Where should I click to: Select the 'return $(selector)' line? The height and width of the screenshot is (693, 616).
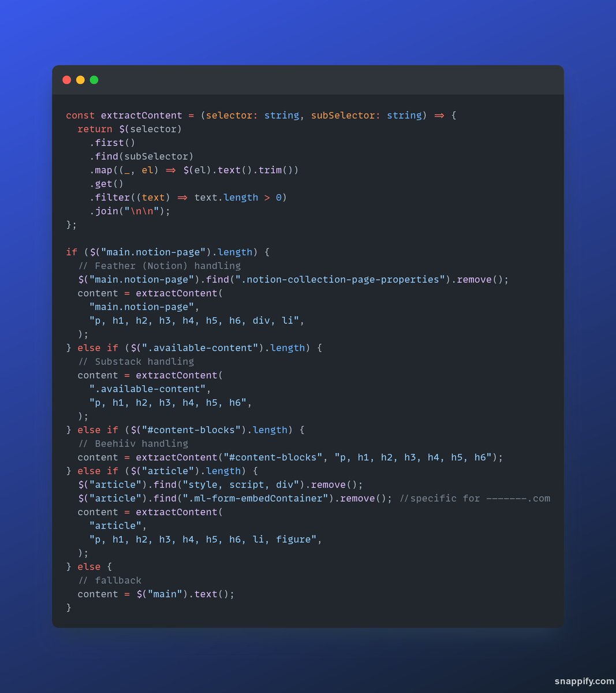[x=130, y=129]
